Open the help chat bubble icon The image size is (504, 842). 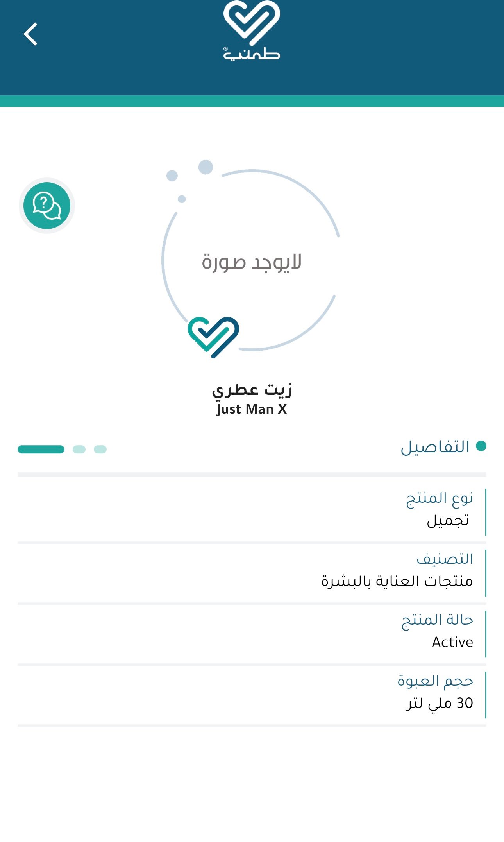47,206
